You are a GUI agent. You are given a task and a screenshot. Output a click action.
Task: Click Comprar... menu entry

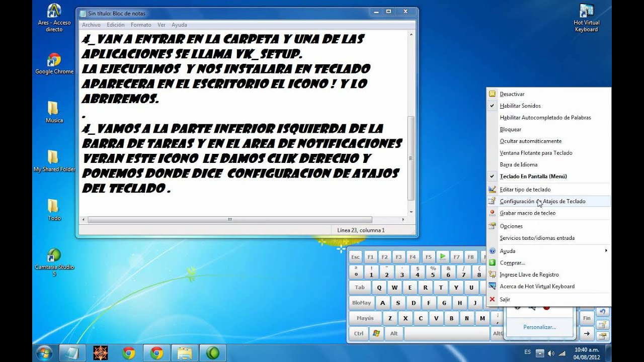pyautogui.click(x=548, y=263)
